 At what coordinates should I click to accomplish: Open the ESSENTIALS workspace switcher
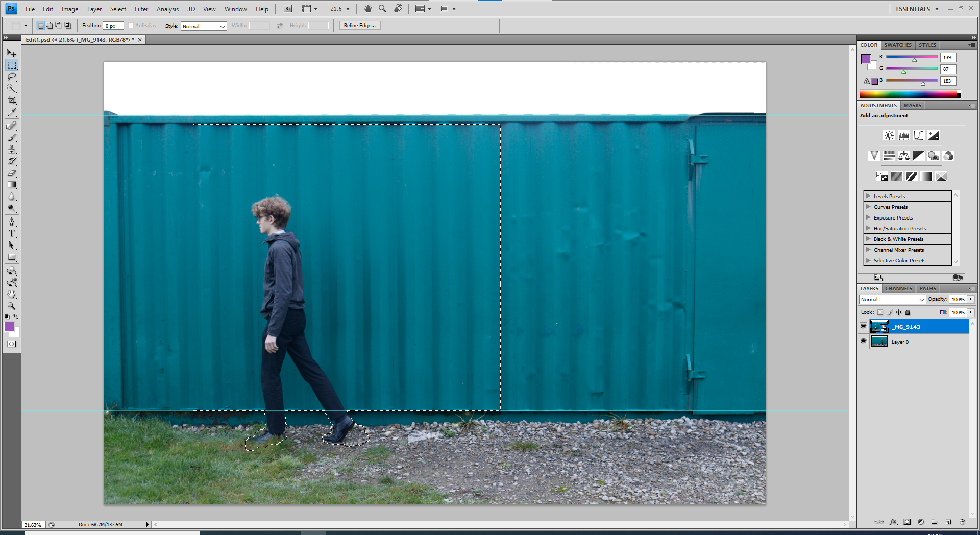[917, 9]
